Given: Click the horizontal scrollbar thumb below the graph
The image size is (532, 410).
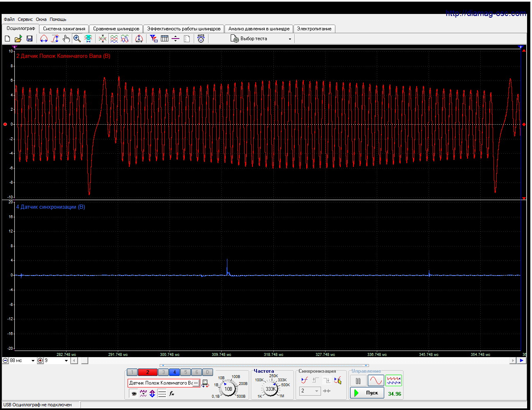Looking at the screenshot, I should [84, 361].
